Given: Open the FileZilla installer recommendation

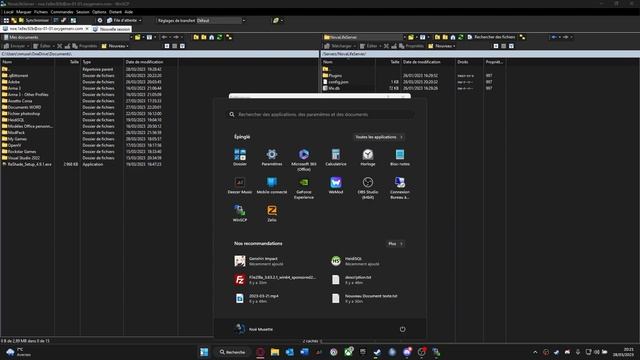Looking at the screenshot, I should click(276, 280).
